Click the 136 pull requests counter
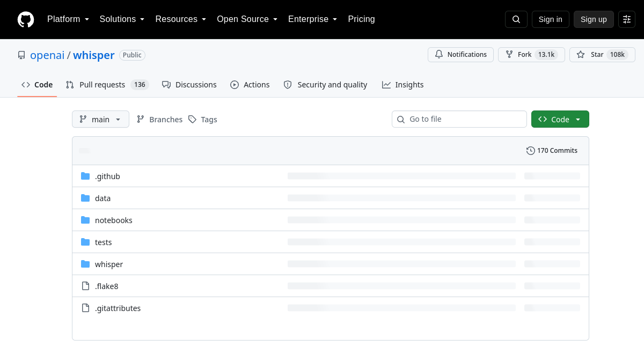This screenshot has height=362, width=644. pos(140,85)
